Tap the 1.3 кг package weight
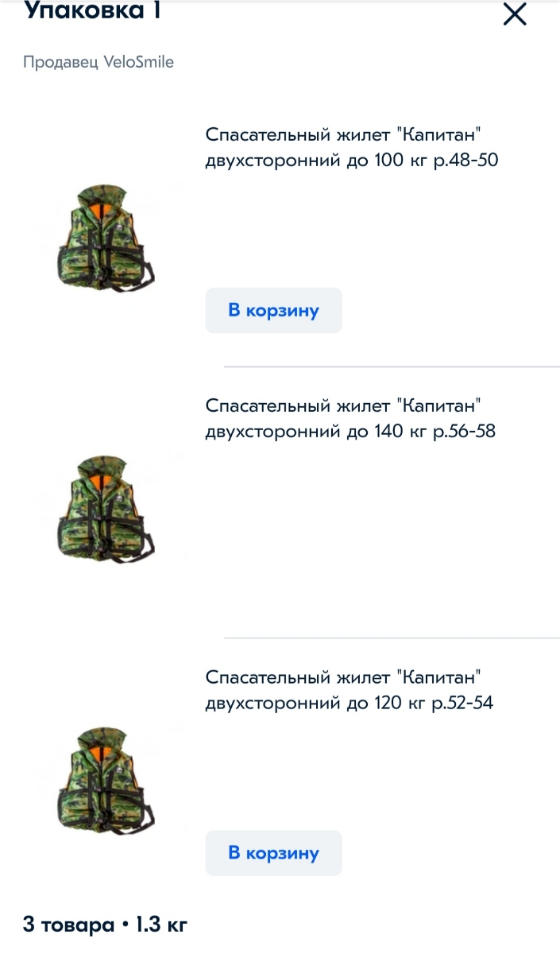The height and width of the screenshot is (954, 560). coord(161,925)
